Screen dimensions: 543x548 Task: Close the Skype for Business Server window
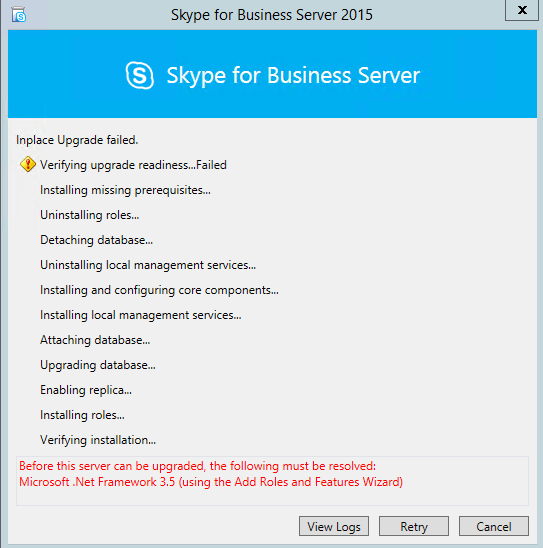click(x=522, y=10)
